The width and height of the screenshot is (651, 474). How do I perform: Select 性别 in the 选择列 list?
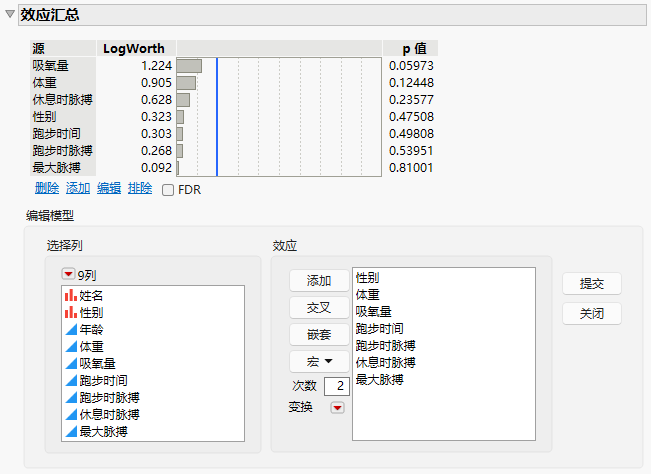[x=91, y=313]
